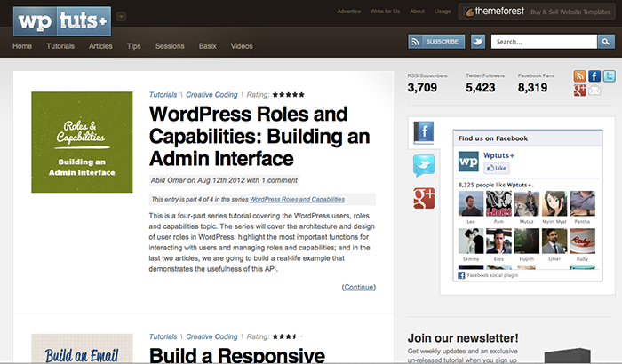Select the Facebook tab in social widget
622x364 pixels.
click(x=423, y=133)
